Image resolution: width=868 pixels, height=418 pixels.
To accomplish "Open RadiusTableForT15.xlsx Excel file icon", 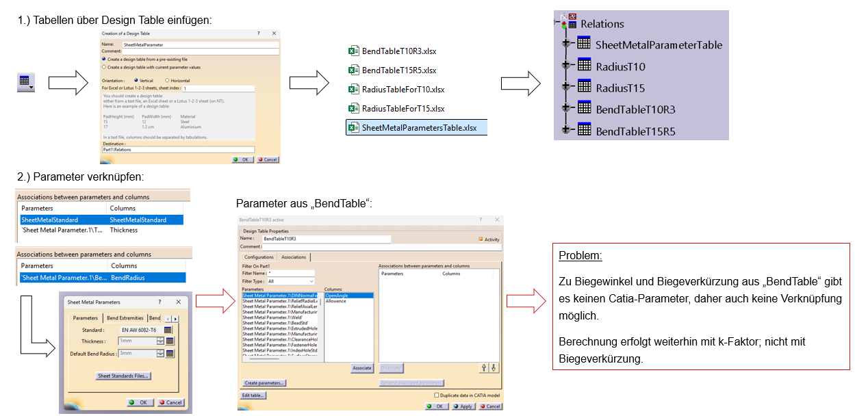I will (353, 109).
